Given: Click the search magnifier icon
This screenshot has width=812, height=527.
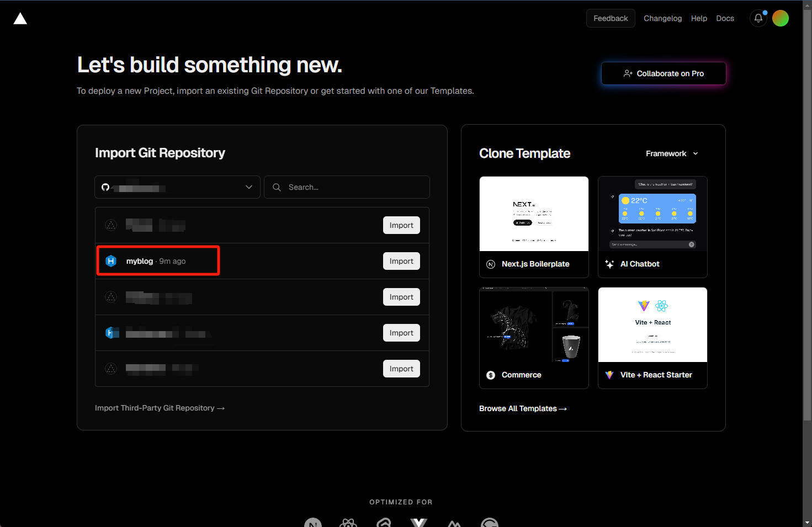Looking at the screenshot, I should coord(277,188).
